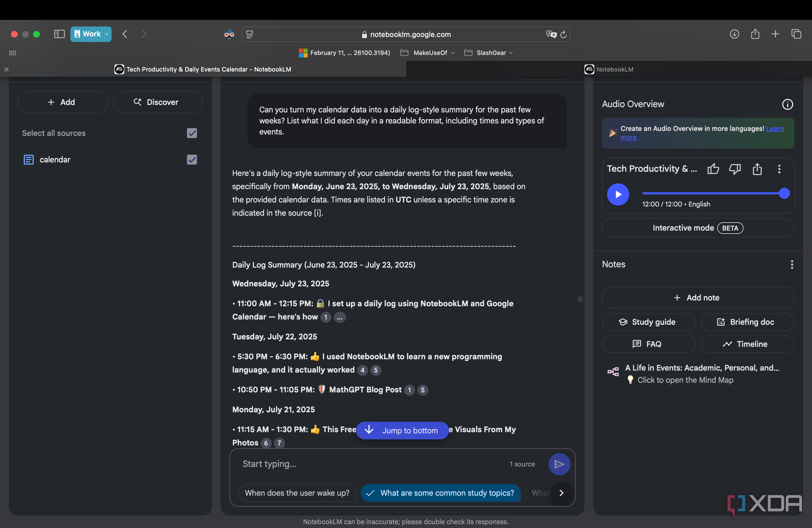Open the favorites grid icon
The image size is (812, 528).
(x=13, y=53)
